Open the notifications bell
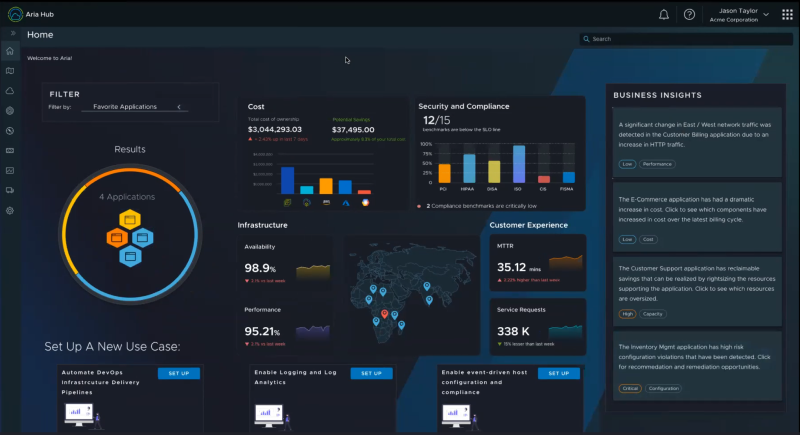This screenshot has height=435, width=800. pos(663,15)
